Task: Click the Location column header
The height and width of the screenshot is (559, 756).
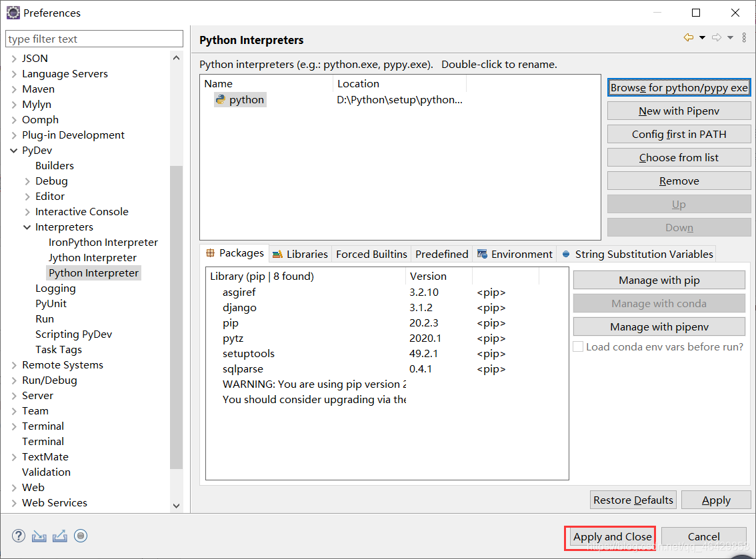Action: click(399, 84)
